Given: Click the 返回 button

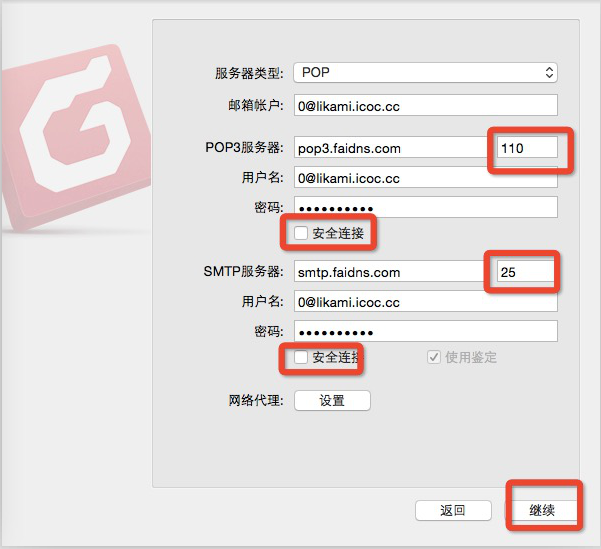Looking at the screenshot, I should pyautogui.click(x=453, y=510).
